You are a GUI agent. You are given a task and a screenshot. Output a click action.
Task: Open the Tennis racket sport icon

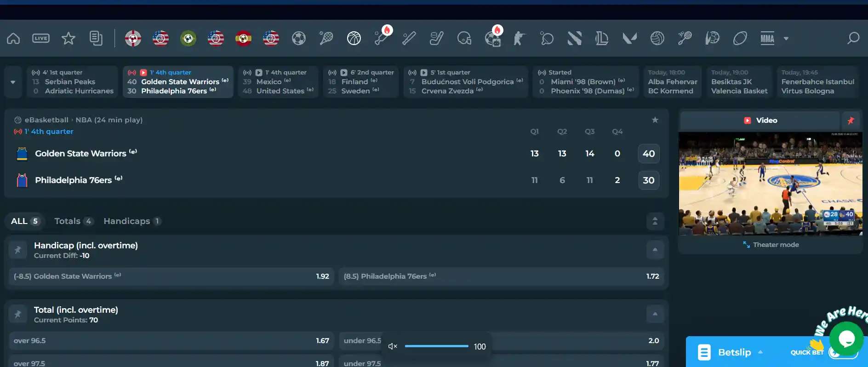(x=326, y=38)
